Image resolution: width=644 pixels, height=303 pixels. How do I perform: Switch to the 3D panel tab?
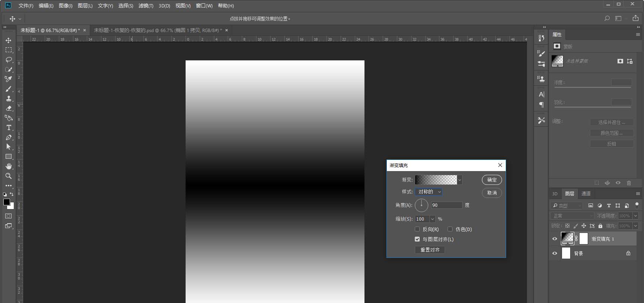[x=555, y=193]
